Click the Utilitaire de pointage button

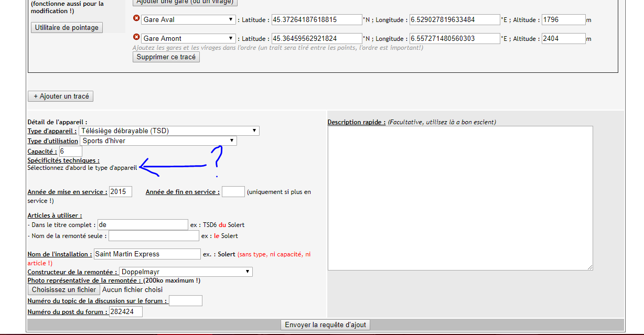tap(67, 27)
